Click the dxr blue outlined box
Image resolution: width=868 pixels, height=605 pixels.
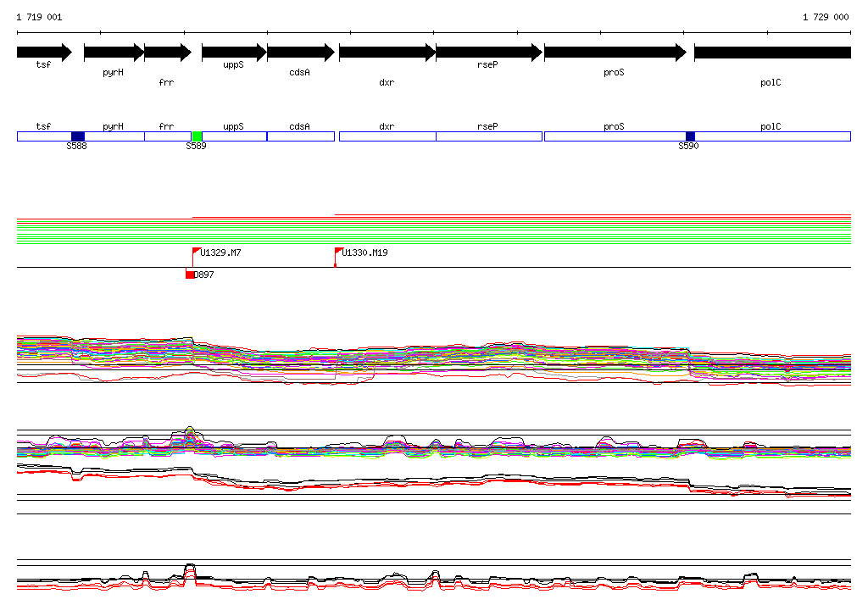pyautogui.click(x=387, y=136)
